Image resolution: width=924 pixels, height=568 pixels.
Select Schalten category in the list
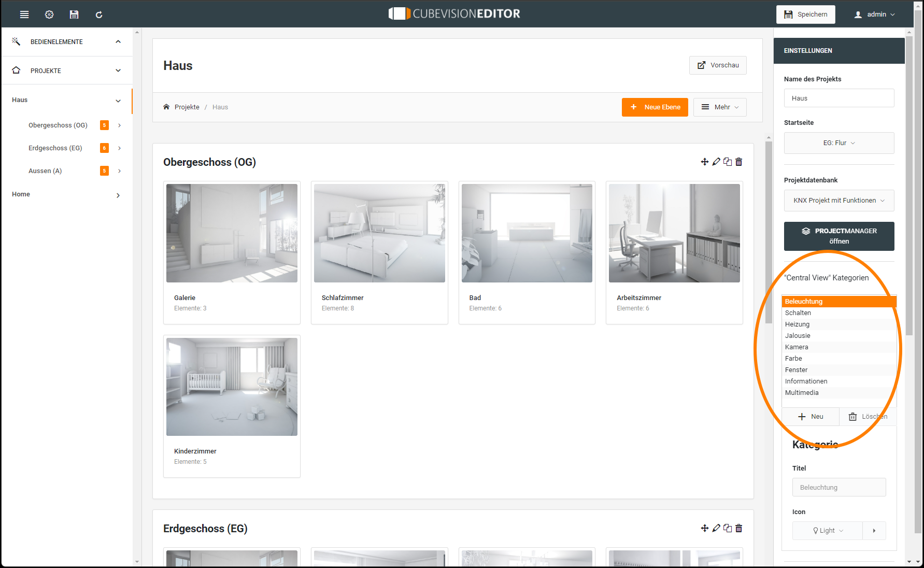839,313
